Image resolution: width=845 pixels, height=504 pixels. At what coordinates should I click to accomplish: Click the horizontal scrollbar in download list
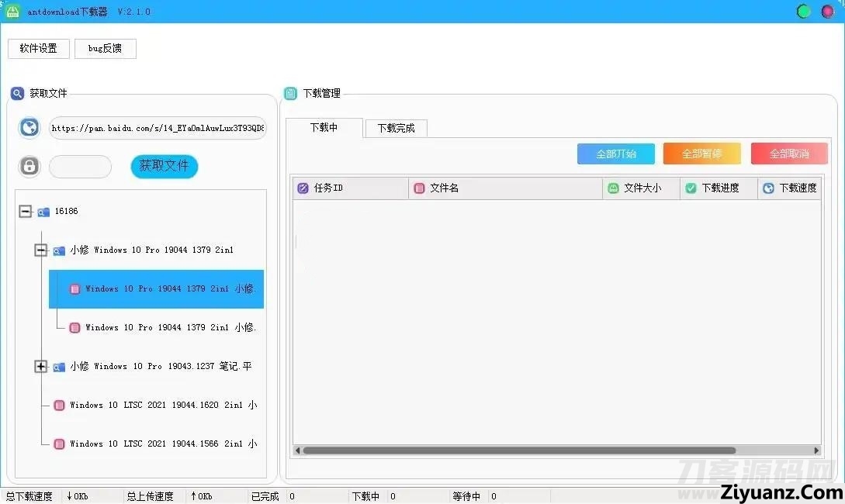(x=518, y=450)
